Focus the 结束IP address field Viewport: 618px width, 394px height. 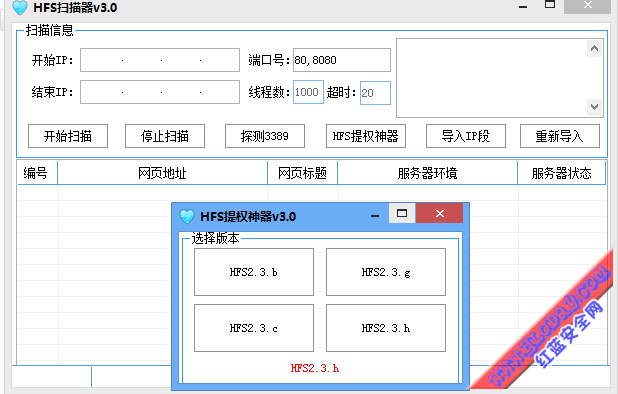[160, 92]
